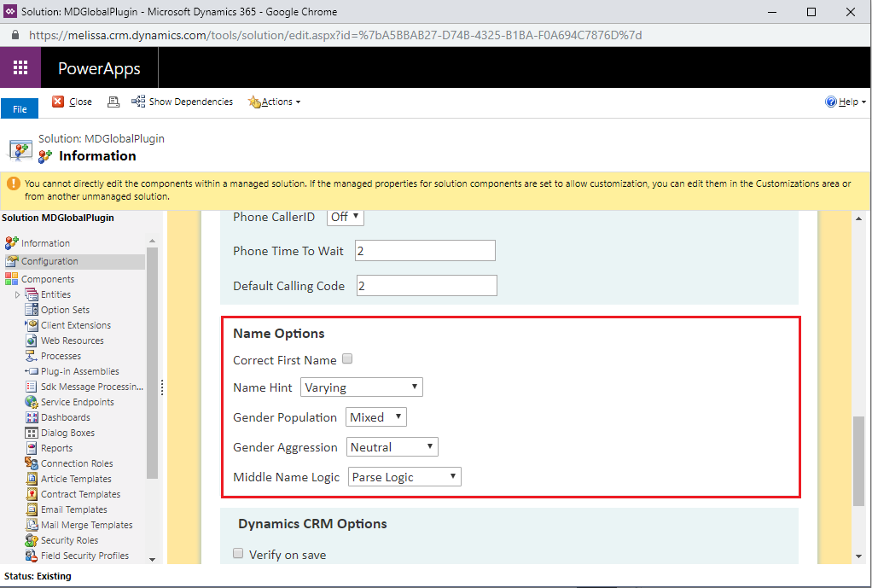
Task: Select Option Sets in the tree
Action: [x=65, y=310]
